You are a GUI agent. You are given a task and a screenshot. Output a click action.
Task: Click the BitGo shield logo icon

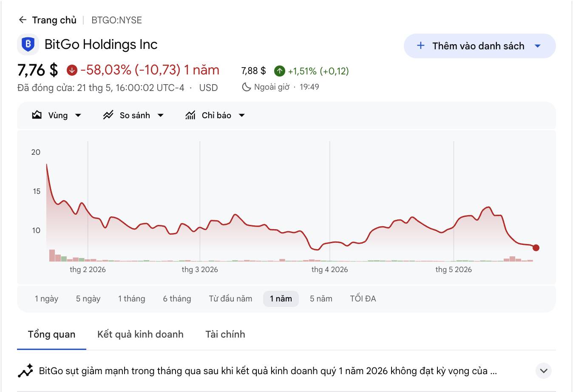click(28, 44)
